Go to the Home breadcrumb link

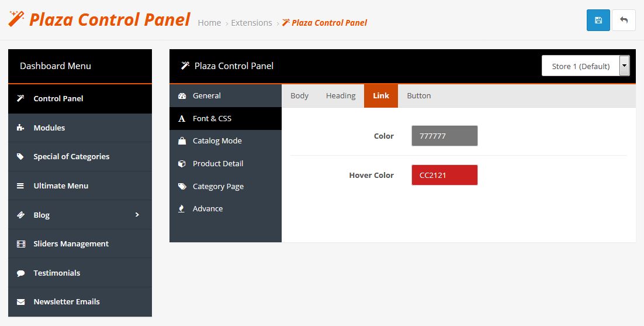point(209,23)
